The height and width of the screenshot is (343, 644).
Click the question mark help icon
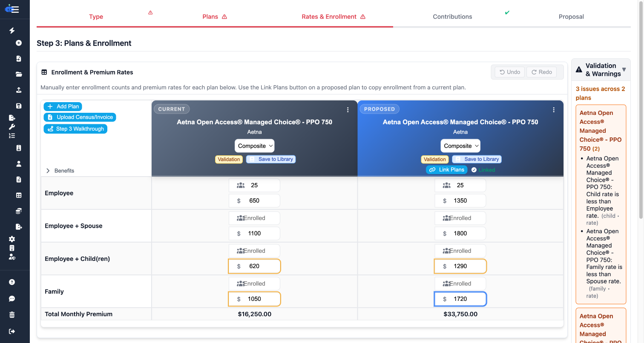12,282
